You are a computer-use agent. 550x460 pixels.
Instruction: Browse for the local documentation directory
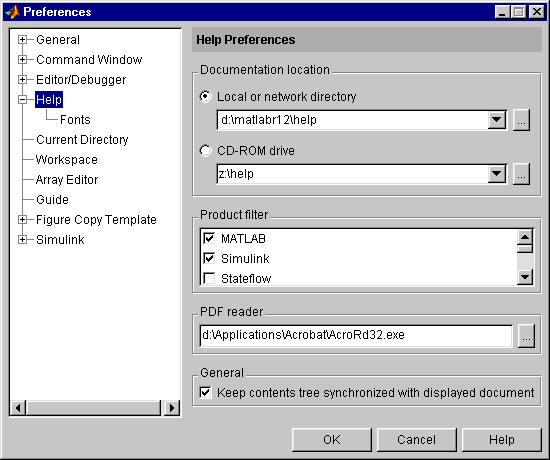coord(521,120)
